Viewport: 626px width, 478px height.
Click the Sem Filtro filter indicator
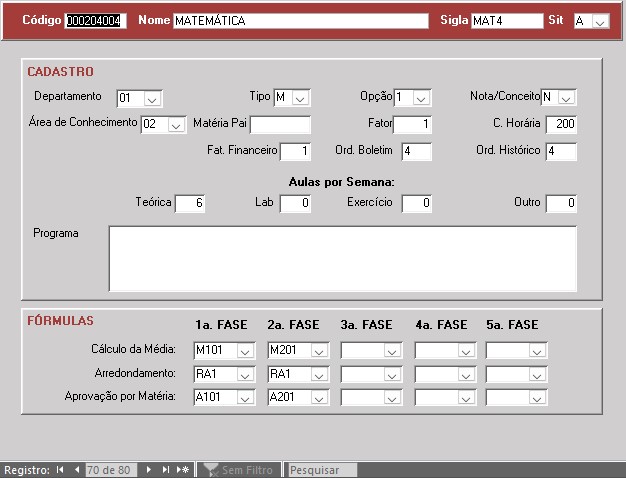(x=238, y=470)
